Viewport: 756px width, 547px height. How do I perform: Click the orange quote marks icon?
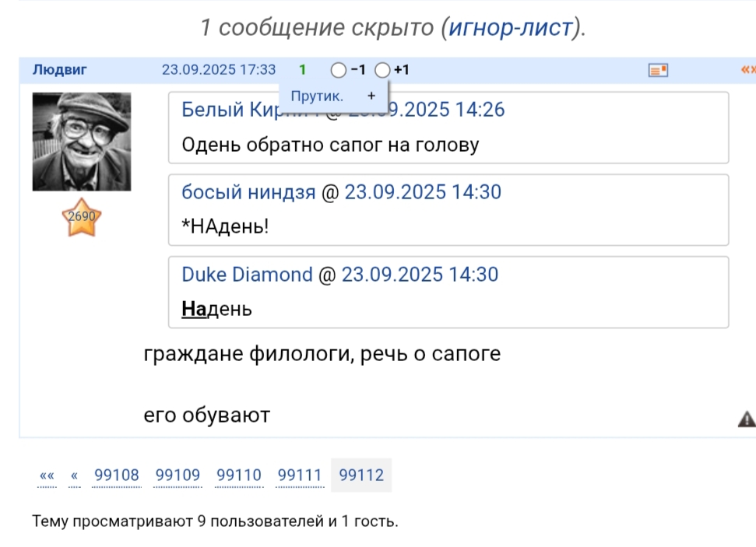click(747, 70)
